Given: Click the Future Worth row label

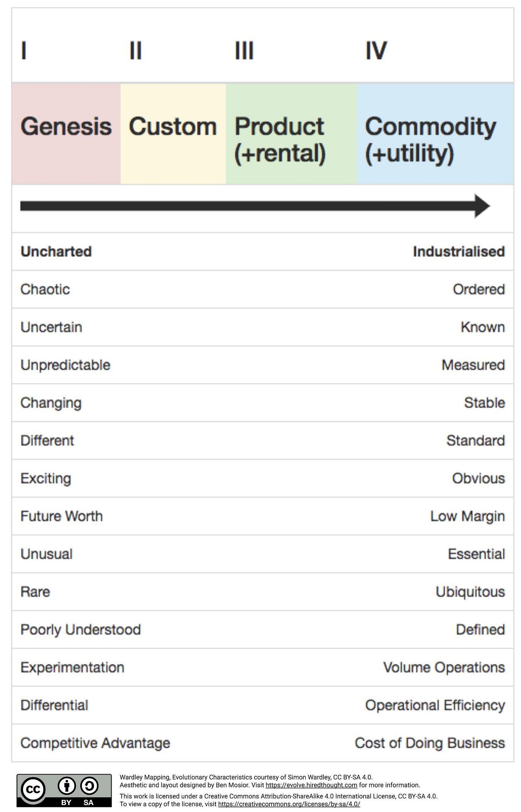Looking at the screenshot, I should [x=62, y=516].
